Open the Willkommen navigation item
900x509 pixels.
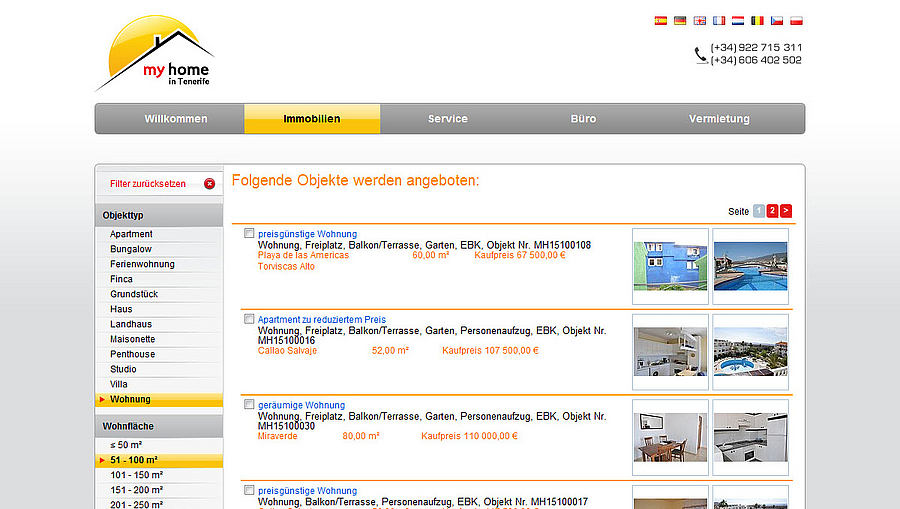(176, 119)
